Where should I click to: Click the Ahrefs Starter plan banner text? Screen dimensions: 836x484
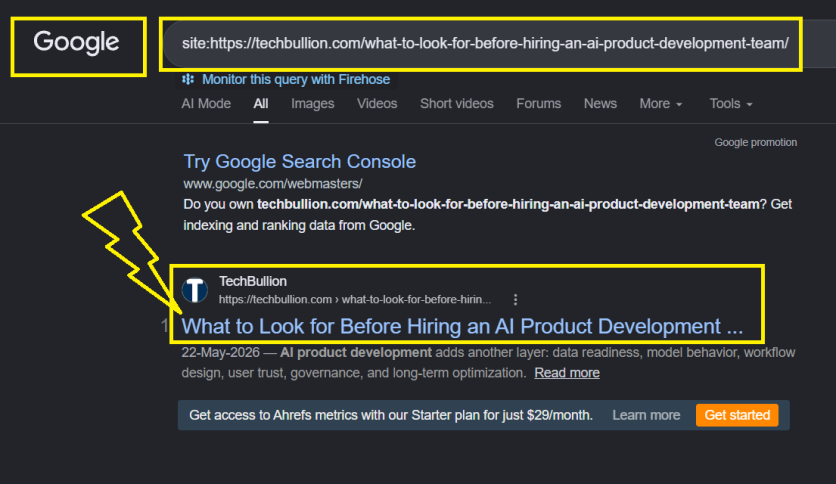[391, 415]
